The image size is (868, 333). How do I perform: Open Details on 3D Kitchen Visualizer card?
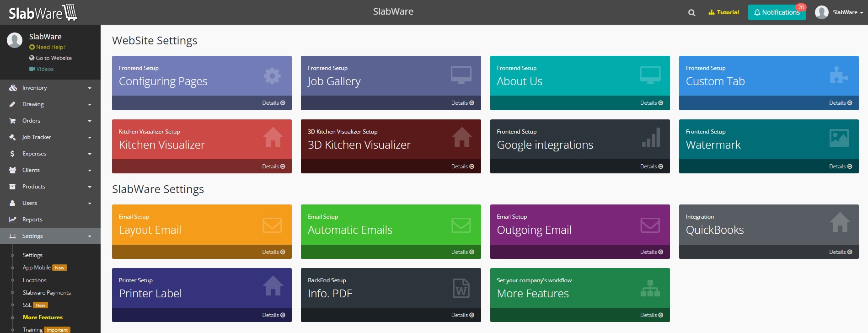[462, 166]
